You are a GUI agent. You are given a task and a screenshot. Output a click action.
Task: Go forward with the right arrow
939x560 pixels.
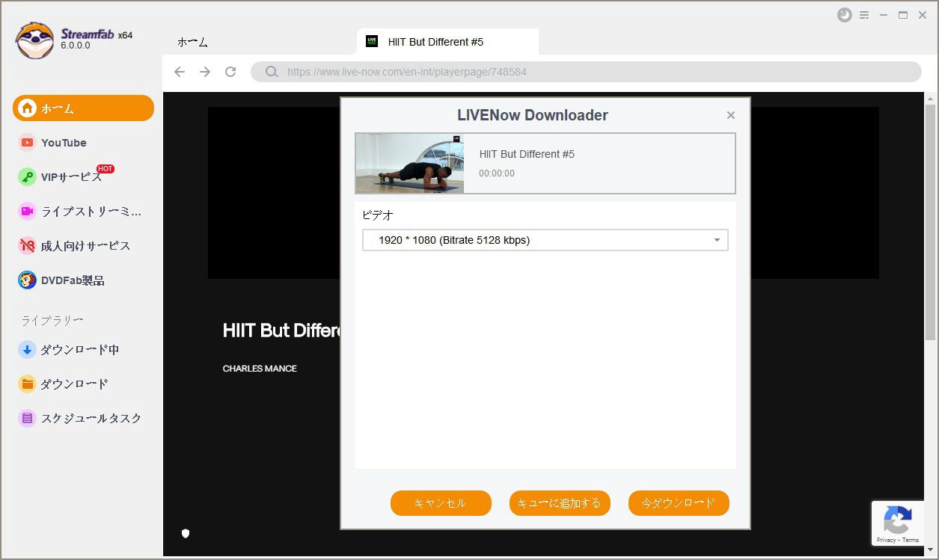pyautogui.click(x=205, y=72)
